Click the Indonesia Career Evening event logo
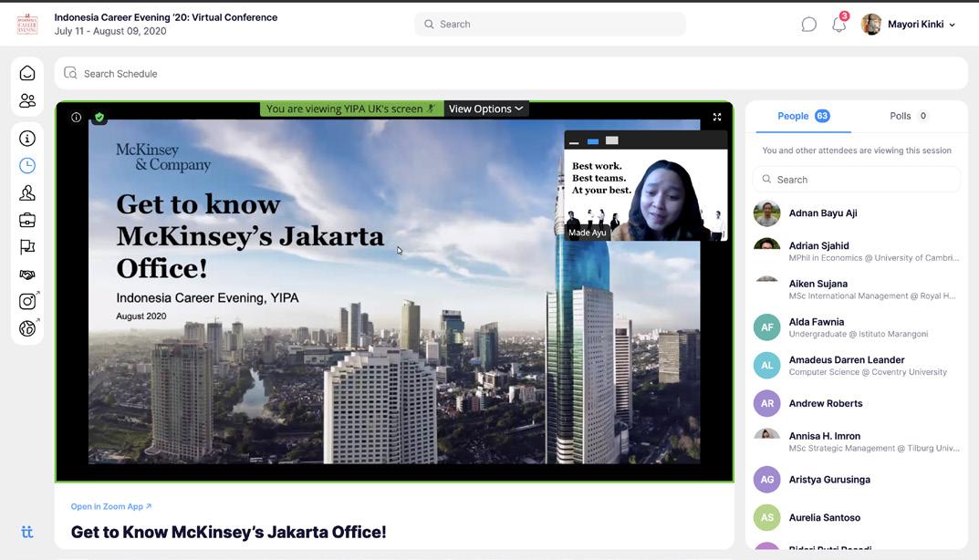The width and height of the screenshot is (979, 560). tap(26, 25)
